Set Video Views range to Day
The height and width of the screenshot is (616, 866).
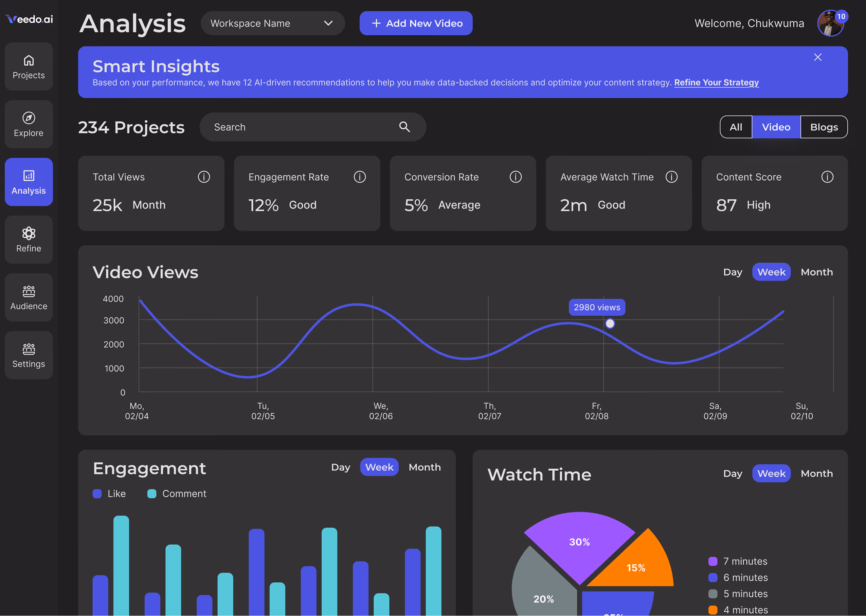click(733, 272)
